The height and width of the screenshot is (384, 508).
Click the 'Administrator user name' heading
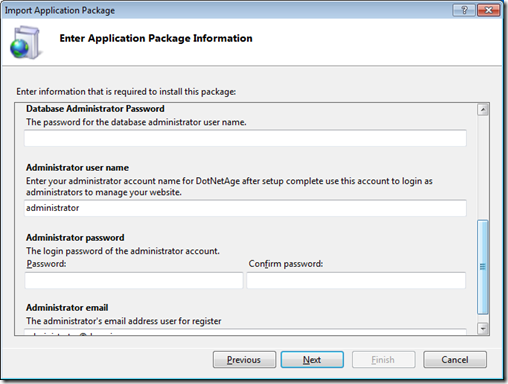77,167
